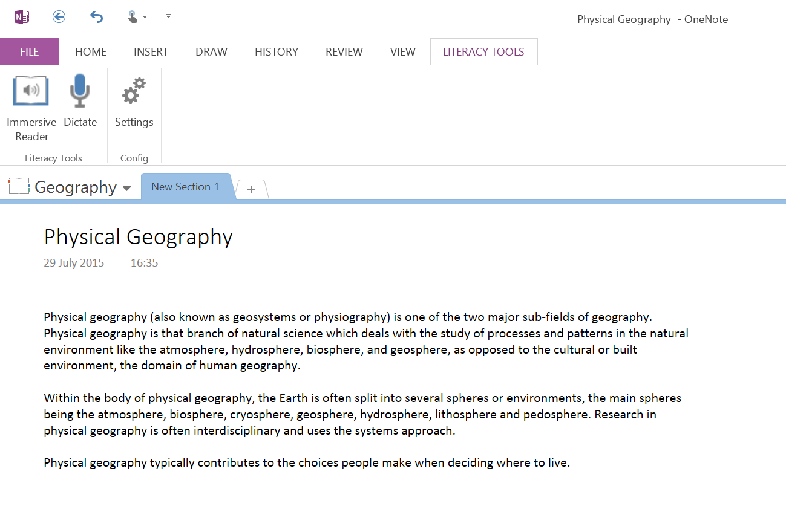Expand the Geography notebook dropdown
This screenshot has height=532, width=786.
tap(126, 188)
